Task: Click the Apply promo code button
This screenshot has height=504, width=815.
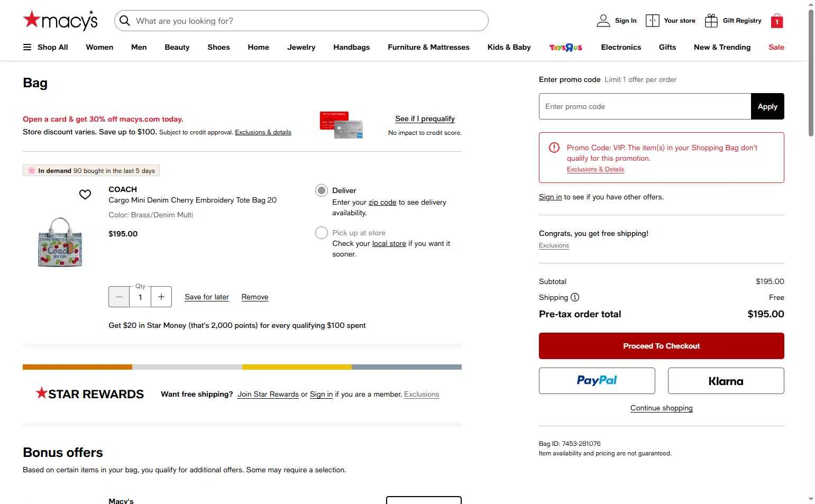Action: 767,106
